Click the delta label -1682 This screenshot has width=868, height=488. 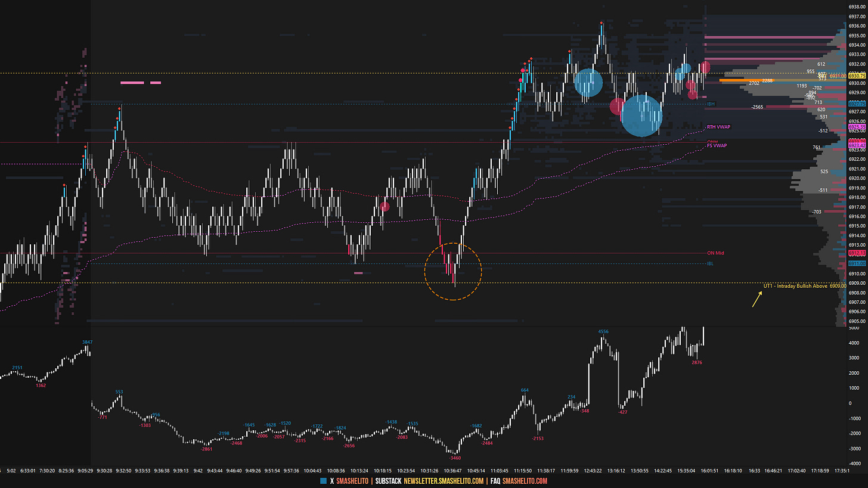(476, 426)
